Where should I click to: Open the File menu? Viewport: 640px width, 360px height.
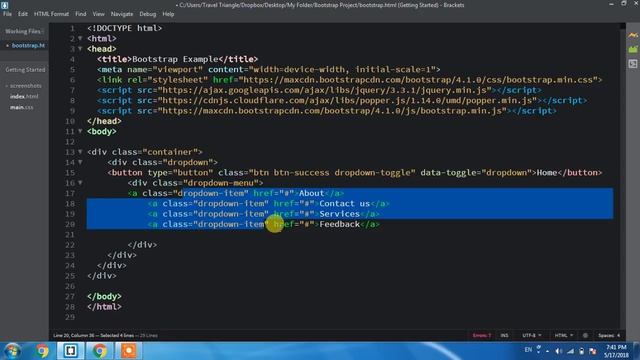pos(7,14)
